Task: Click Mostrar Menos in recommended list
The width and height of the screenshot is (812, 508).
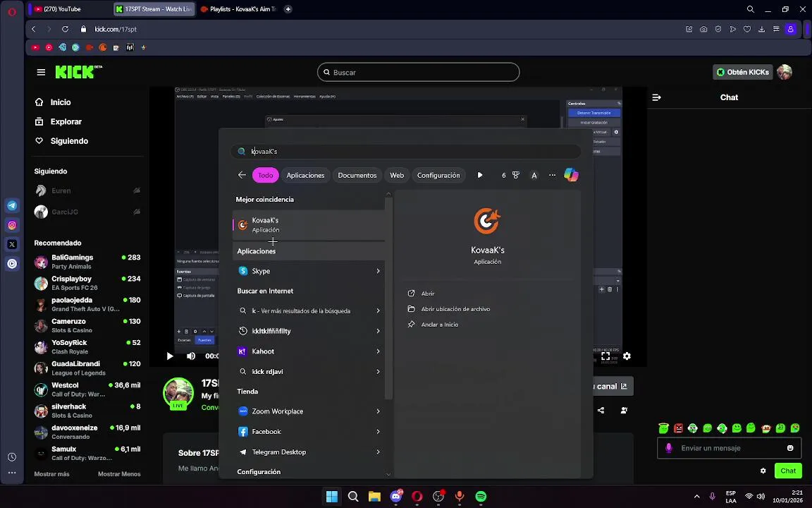Action: pyautogui.click(x=119, y=474)
